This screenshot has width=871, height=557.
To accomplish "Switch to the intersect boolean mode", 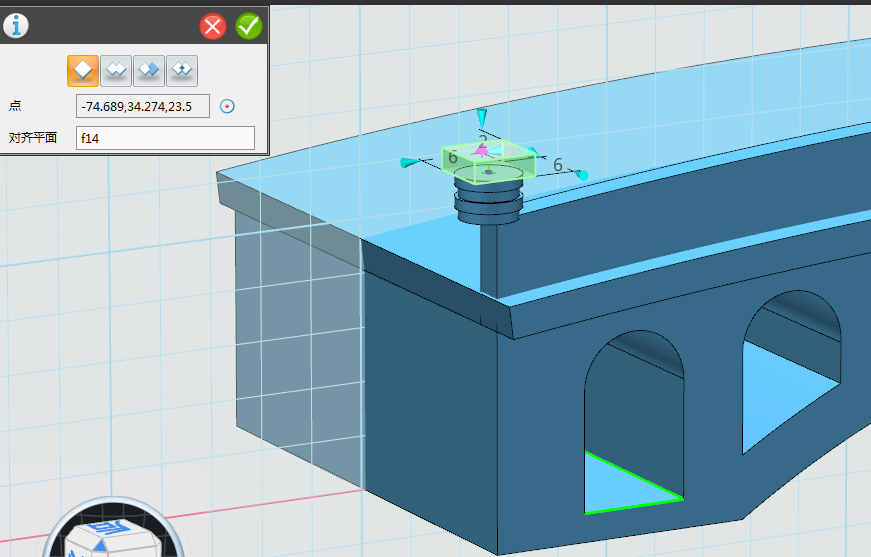I will [x=182, y=70].
